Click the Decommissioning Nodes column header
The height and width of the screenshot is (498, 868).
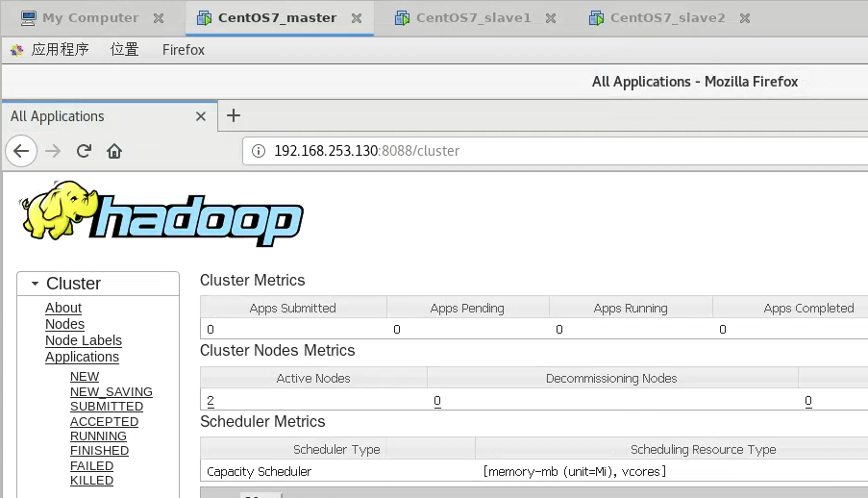[x=611, y=379]
